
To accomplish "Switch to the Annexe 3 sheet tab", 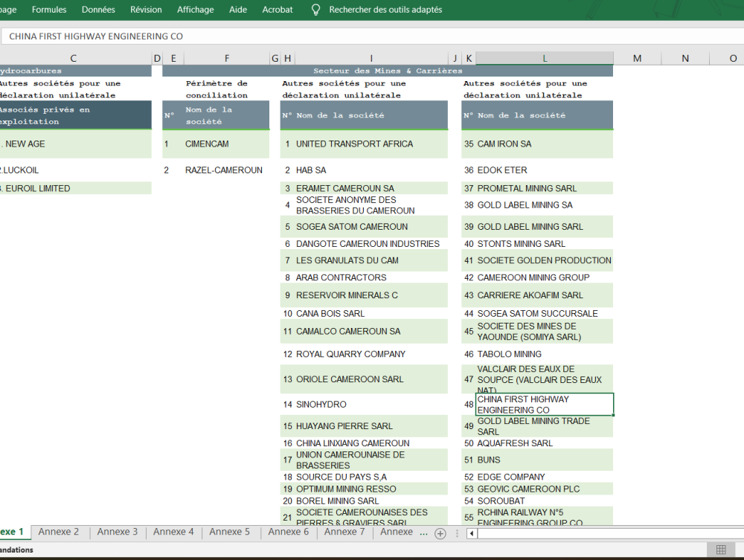I will 118,532.
